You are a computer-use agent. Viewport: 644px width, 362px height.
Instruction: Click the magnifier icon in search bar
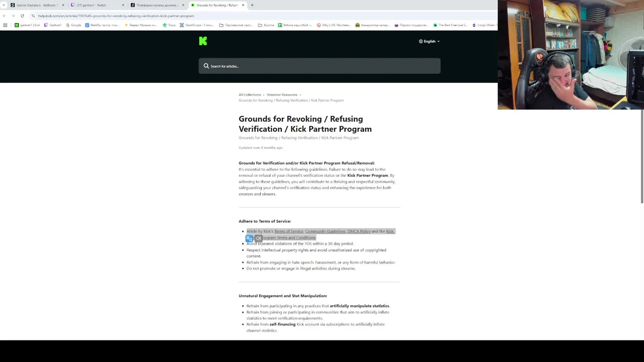[x=206, y=66]
